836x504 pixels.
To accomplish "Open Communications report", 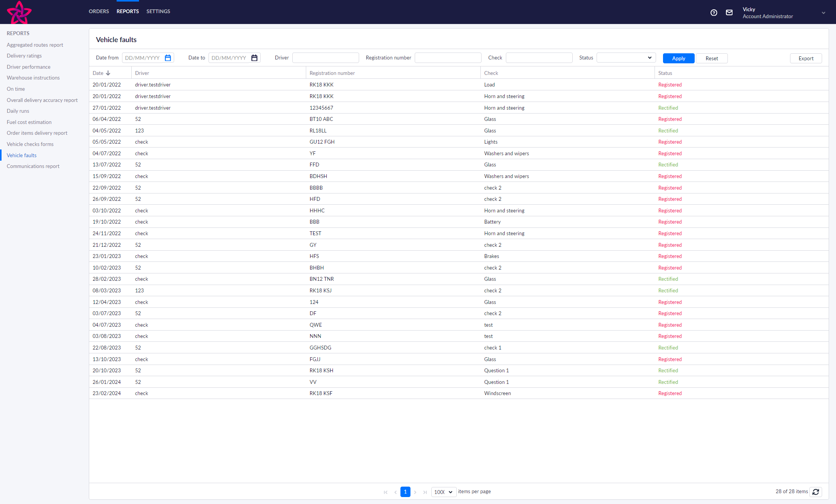I will click(x=33, y=166).
